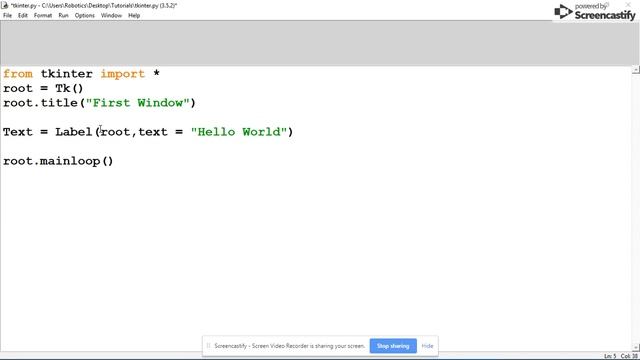
Task: Hide the Screencastify sharing notification
Action: click(x=427, y=346)
